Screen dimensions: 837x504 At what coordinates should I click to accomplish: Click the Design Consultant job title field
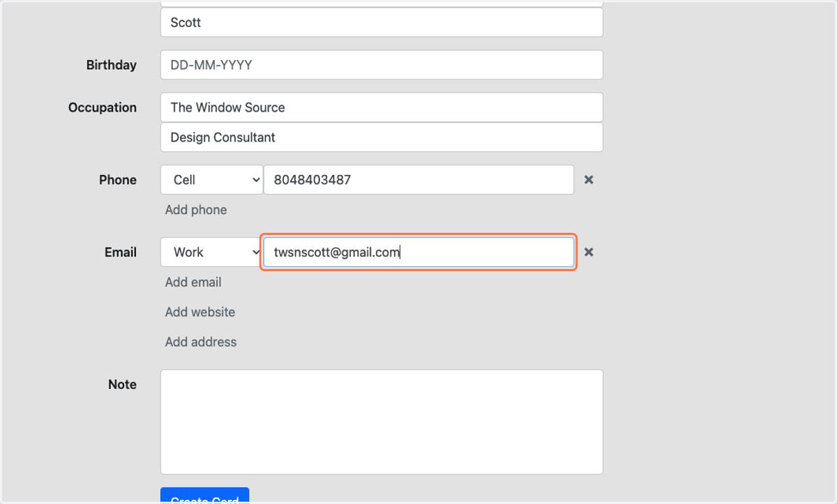click(x=382, y=137)
